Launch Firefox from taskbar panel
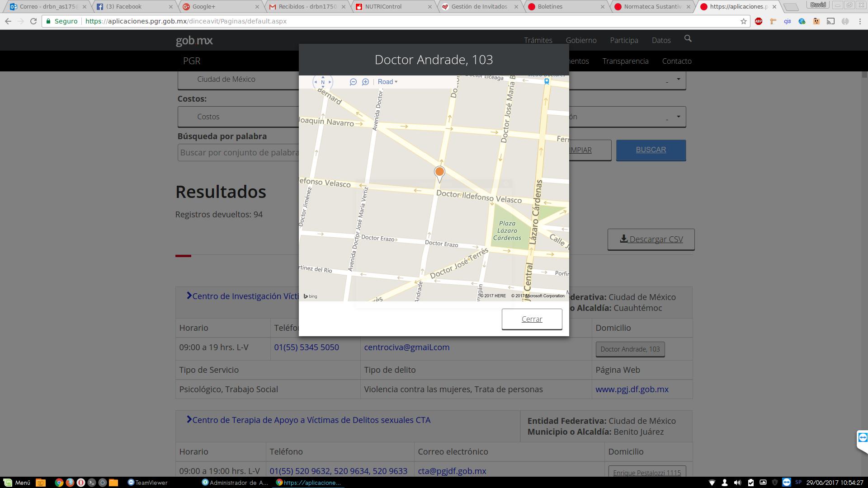The width and height of the screenshot is (868, 488). (x=70, y=483)
